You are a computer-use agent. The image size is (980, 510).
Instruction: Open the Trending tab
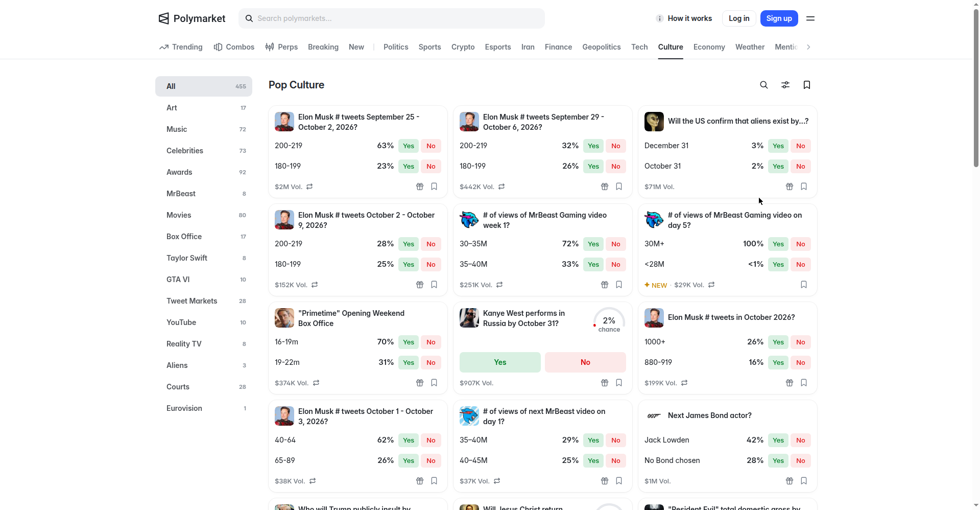click(181, 47)
